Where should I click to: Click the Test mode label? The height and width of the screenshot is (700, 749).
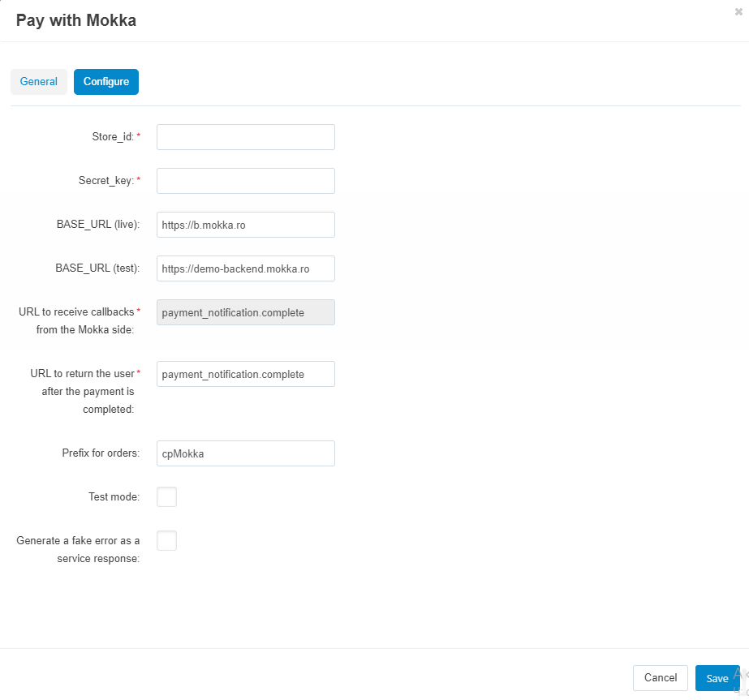coord(114,497)
